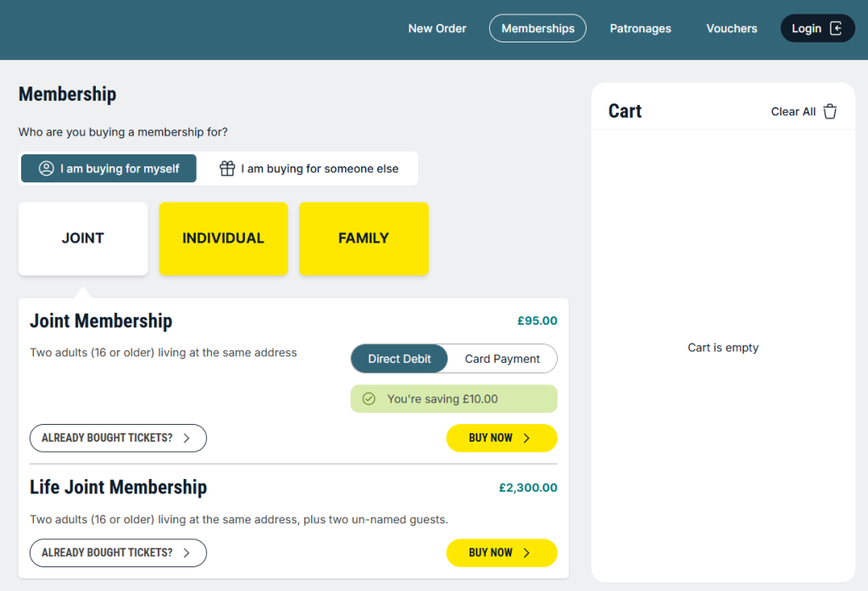
Task: Click the person icon for buying myself
Action: (47, 169)
